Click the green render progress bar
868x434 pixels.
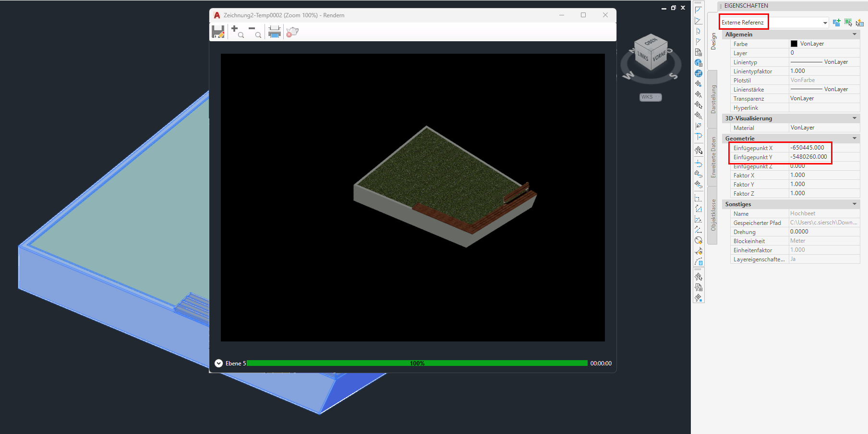[417, 363]
